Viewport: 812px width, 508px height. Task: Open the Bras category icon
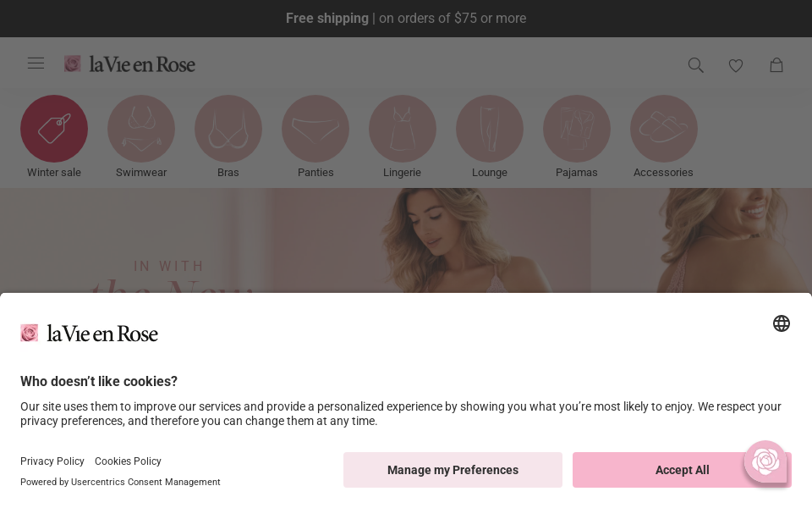tap(228, 129)
